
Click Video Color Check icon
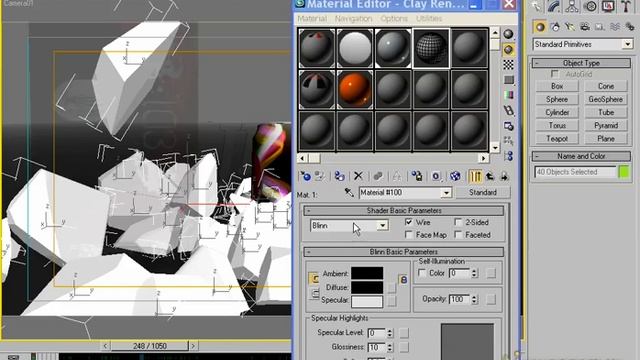(x=508, y=95)
